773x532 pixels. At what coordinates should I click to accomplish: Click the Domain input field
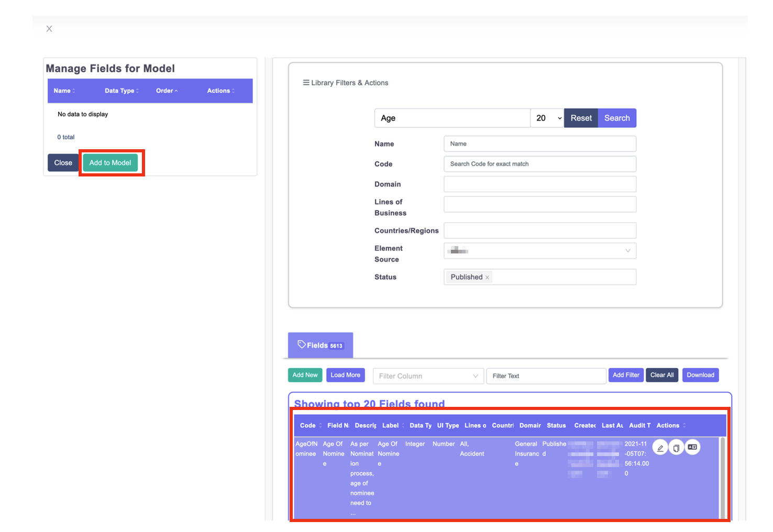coord(540,184)
